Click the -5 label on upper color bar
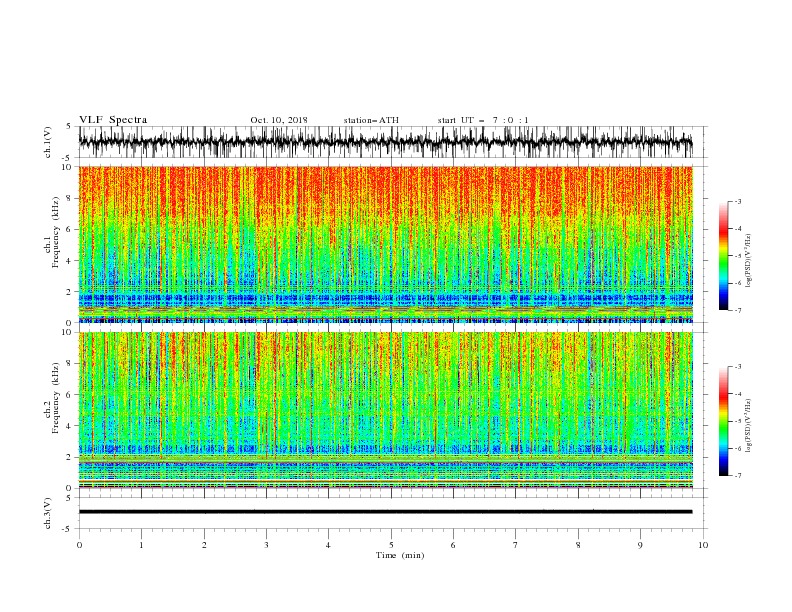The width and height of the screenshot is (792, 612). (x=738, y=256)
